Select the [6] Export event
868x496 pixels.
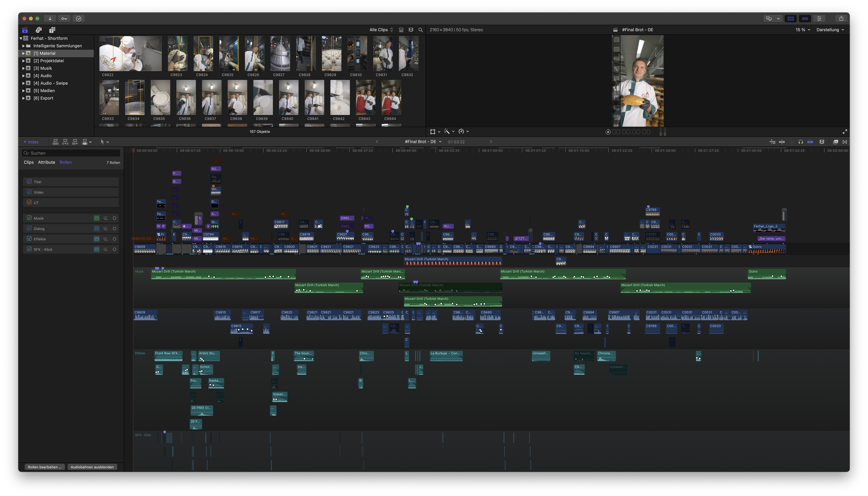(56, 98)
